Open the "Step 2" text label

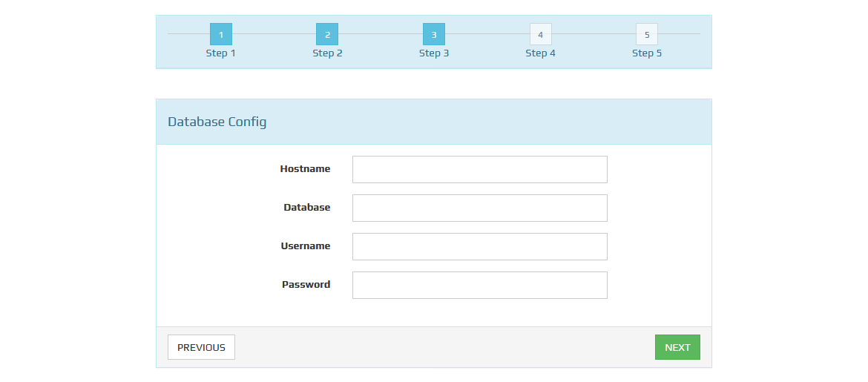point(327,53)
